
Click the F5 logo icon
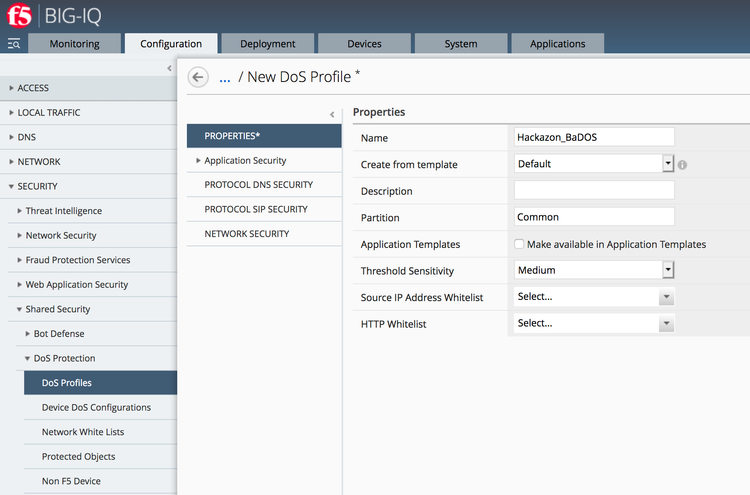(x=19, y=16)
